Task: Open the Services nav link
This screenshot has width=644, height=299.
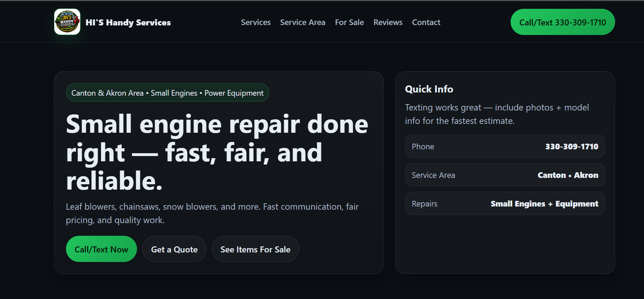Action: point(256,22)
